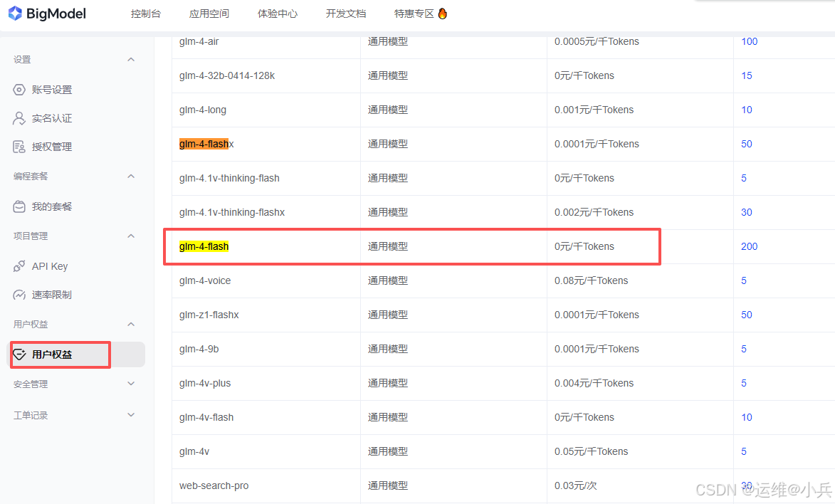Open the 开发文档 top menu

pos(346,14)
